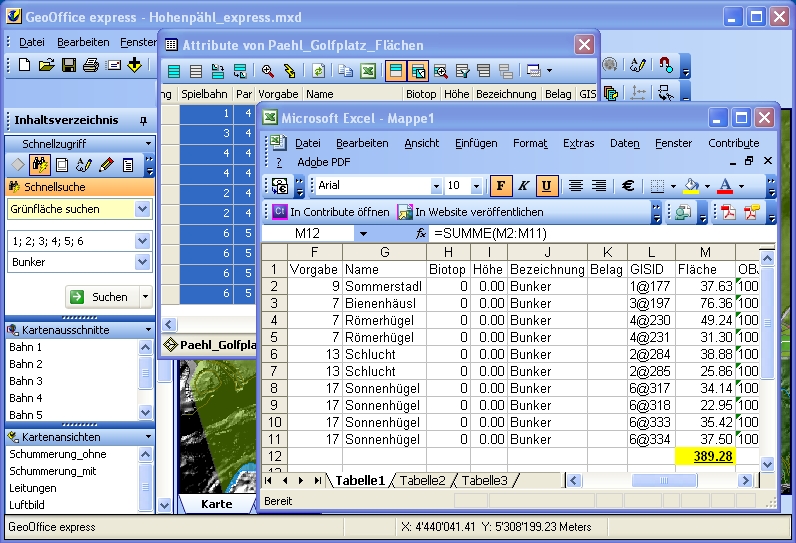Switch to the Tabelle2 sheet tab
Screen dimensions: 796x543
(x=421, y=481)
